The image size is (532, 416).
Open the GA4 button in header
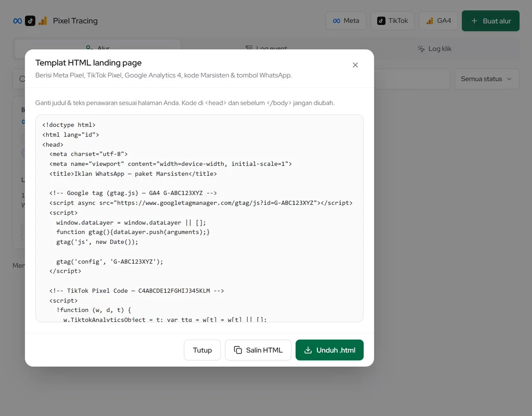coord(438,21)
